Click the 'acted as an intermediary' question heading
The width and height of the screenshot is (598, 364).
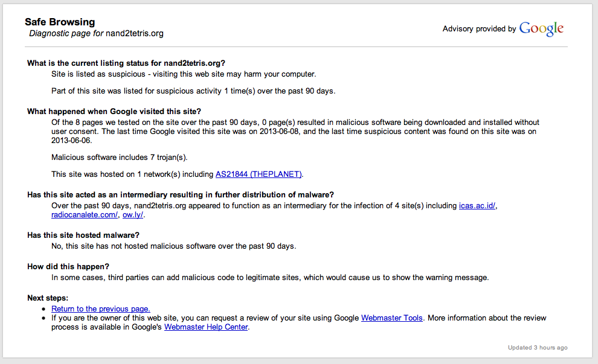click(x=180, y=195)
